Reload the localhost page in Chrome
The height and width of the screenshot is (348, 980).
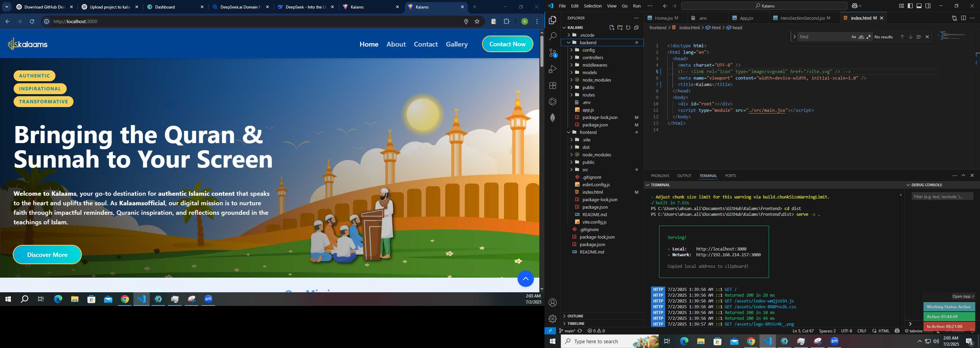[32, 22]
